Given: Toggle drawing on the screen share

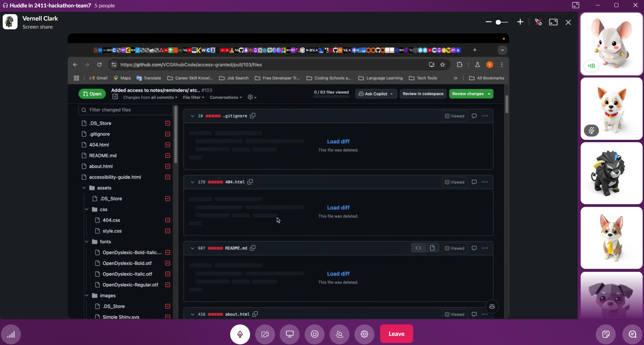Looking at the screenshot, I should (x=539, y=22).
